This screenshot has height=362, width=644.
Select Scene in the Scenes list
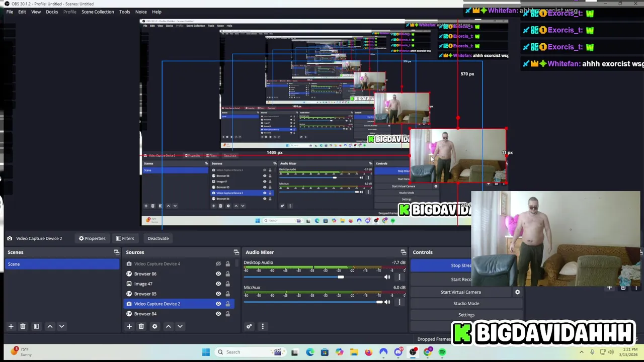pos(63,264)
